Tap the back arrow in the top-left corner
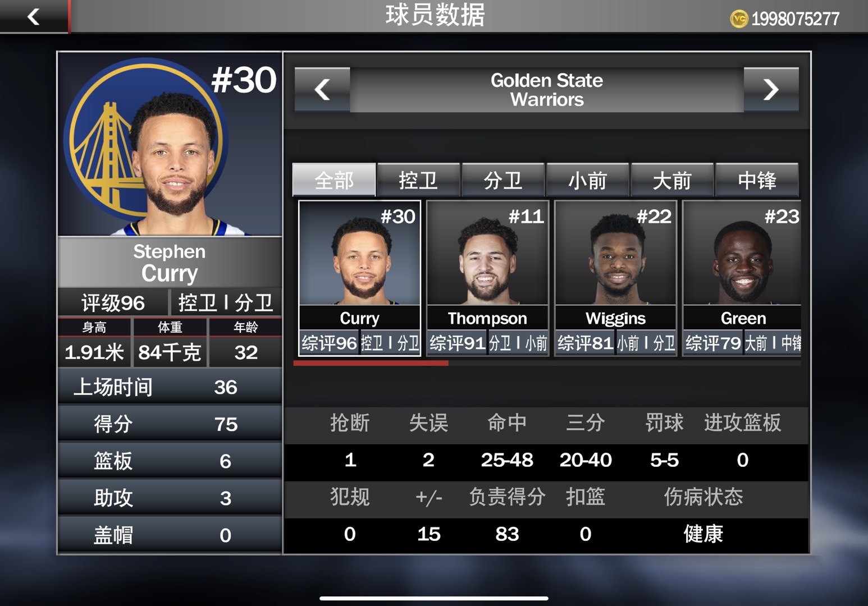The height and width of the screenshot is (606, 868). [x=34, y=16]
